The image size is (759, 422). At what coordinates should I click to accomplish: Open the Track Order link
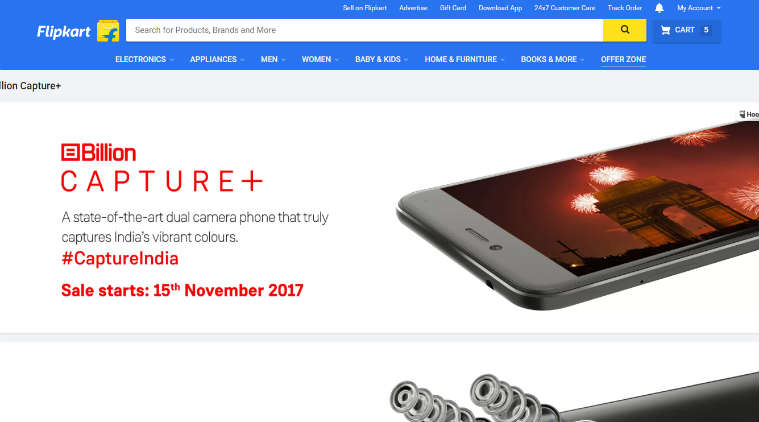(x=624, y=8)
